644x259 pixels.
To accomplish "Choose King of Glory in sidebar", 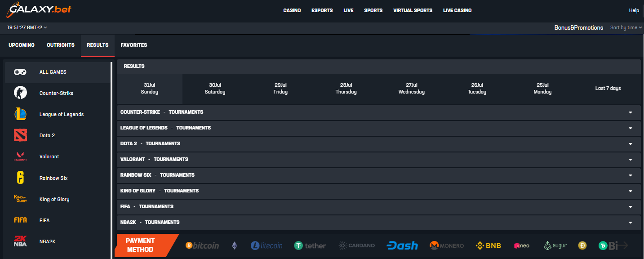I will coord(57,199).
